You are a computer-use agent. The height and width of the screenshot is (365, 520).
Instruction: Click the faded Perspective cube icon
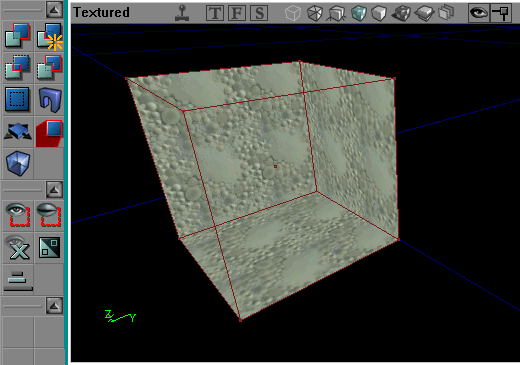click(293, 13)
